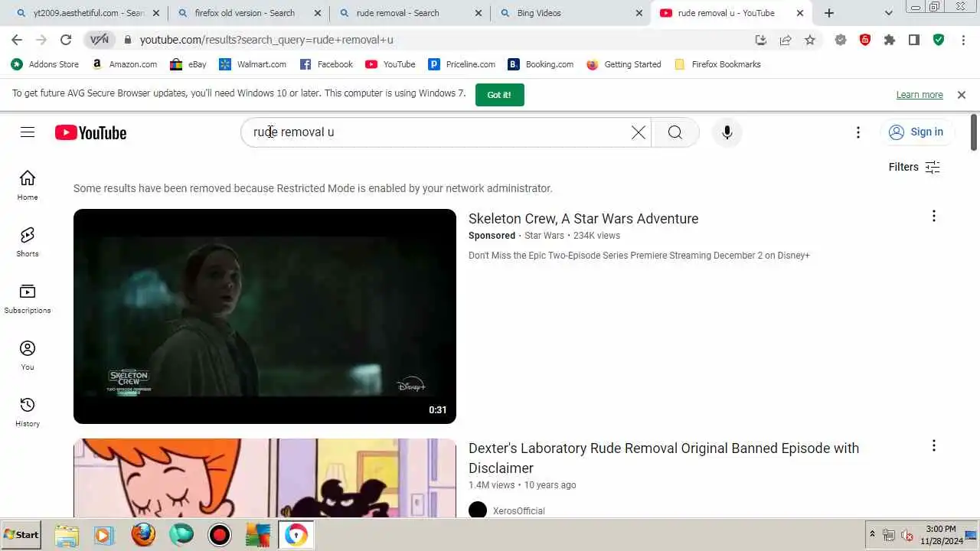The width and height of the screenshot is (980, 551).
Task: Open Getting Started bookmark
Action: (624, 64)
